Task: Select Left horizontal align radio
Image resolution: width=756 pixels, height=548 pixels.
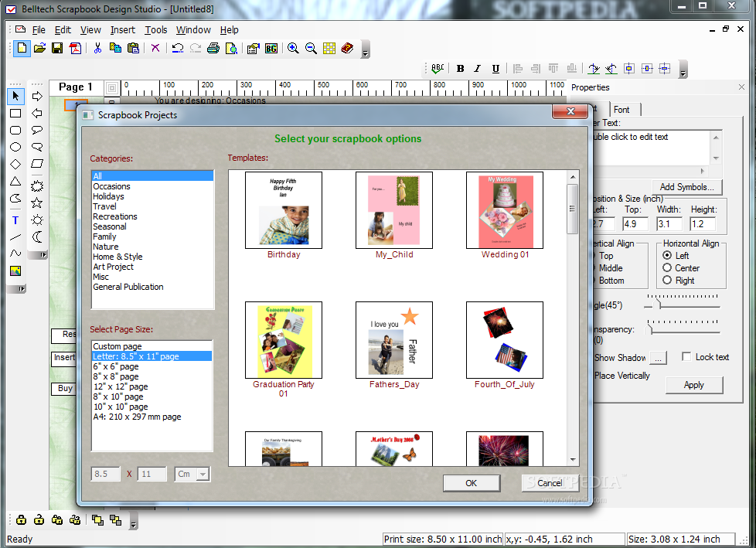Action: (x=667, y=255)
